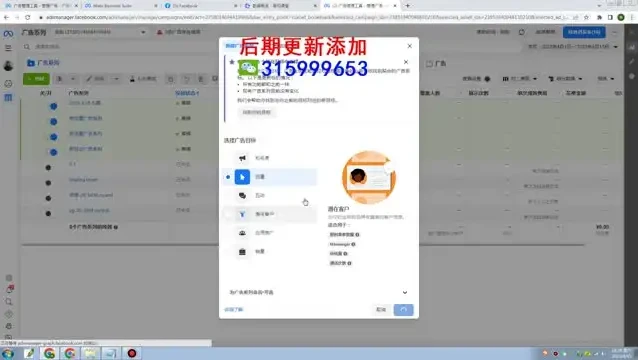Click the clock icon in right panel

(631, 76)
